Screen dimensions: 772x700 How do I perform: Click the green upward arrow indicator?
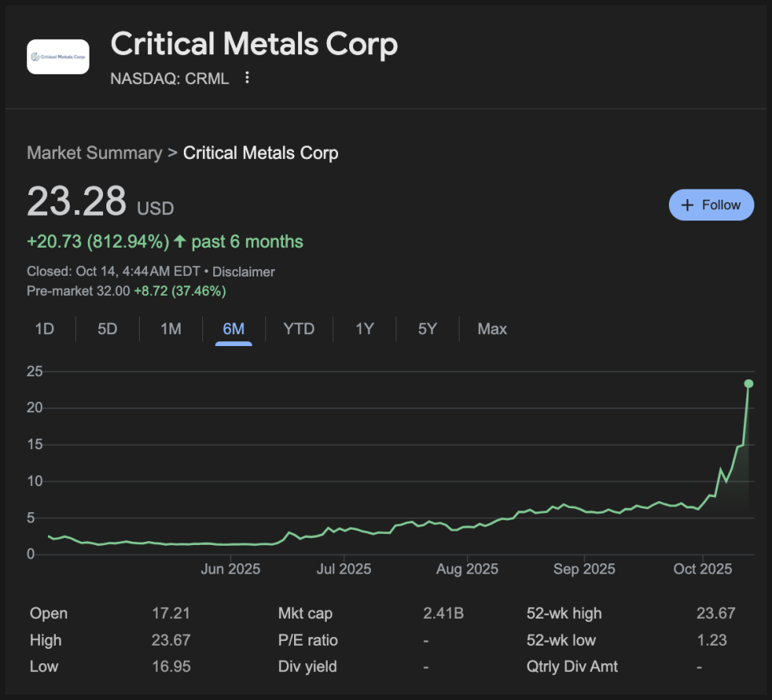[x=180, y=241]
